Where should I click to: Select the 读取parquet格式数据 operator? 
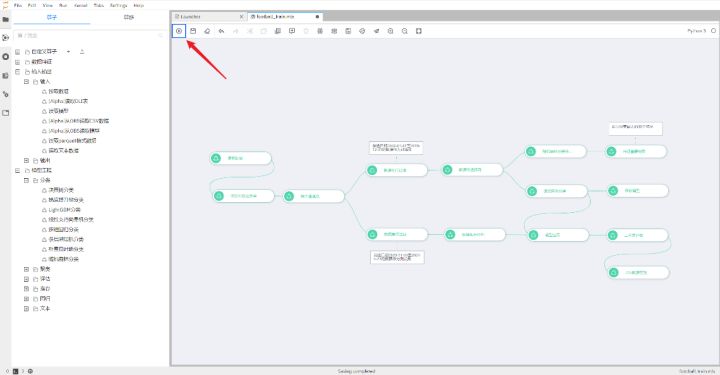click(72, 140)
